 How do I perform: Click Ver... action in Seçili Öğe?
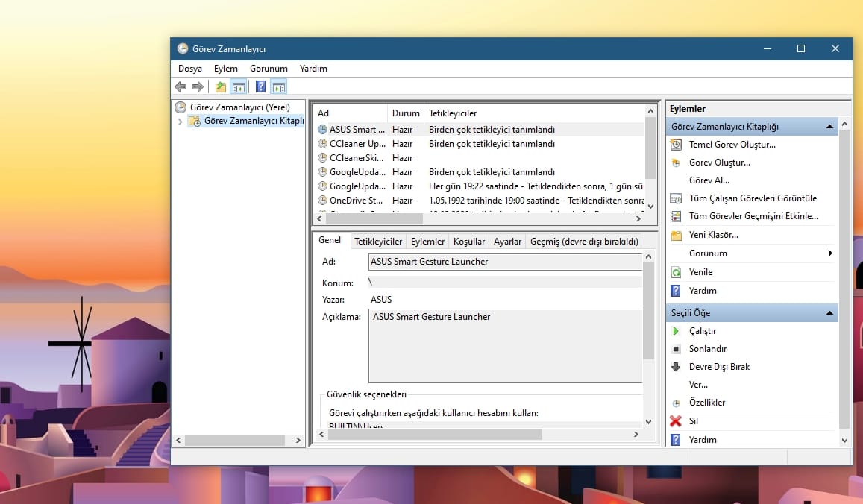pyautogui.click(x=698, y=385)
